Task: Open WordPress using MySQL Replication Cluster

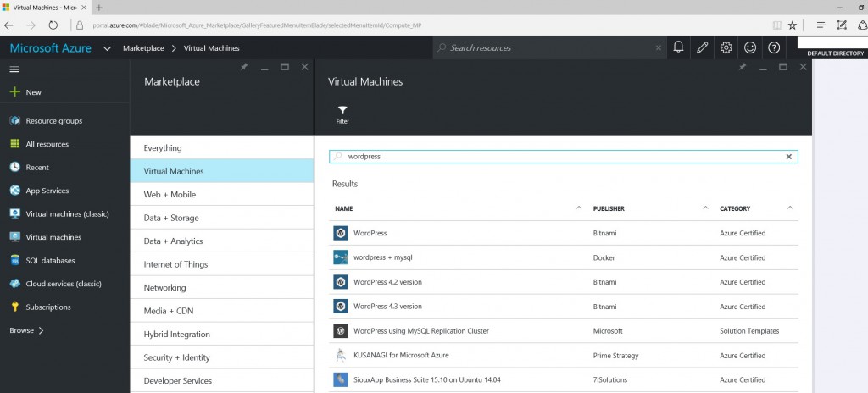Action: coord(564,331)
